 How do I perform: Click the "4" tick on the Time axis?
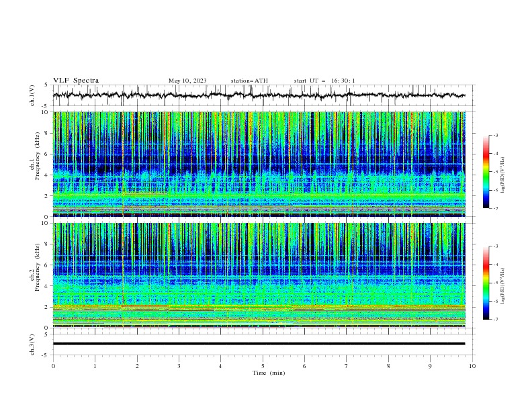pos(221,366)
